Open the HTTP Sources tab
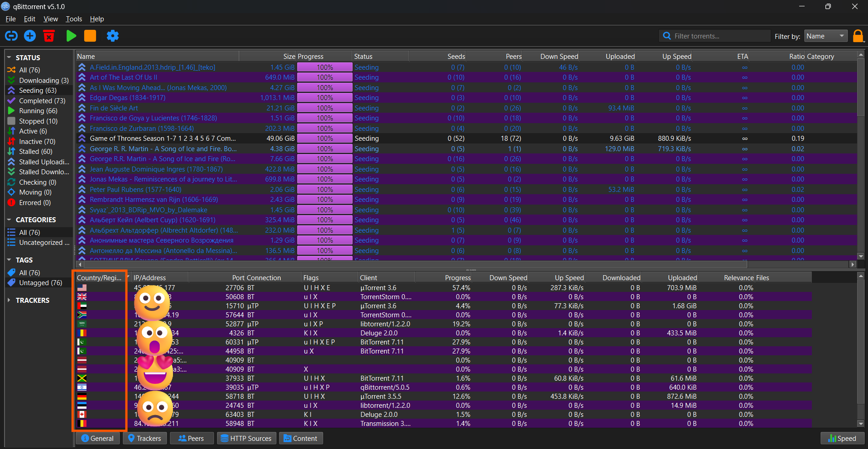The height and width of the screenshot is (449, 868). [x=246, y=438]
